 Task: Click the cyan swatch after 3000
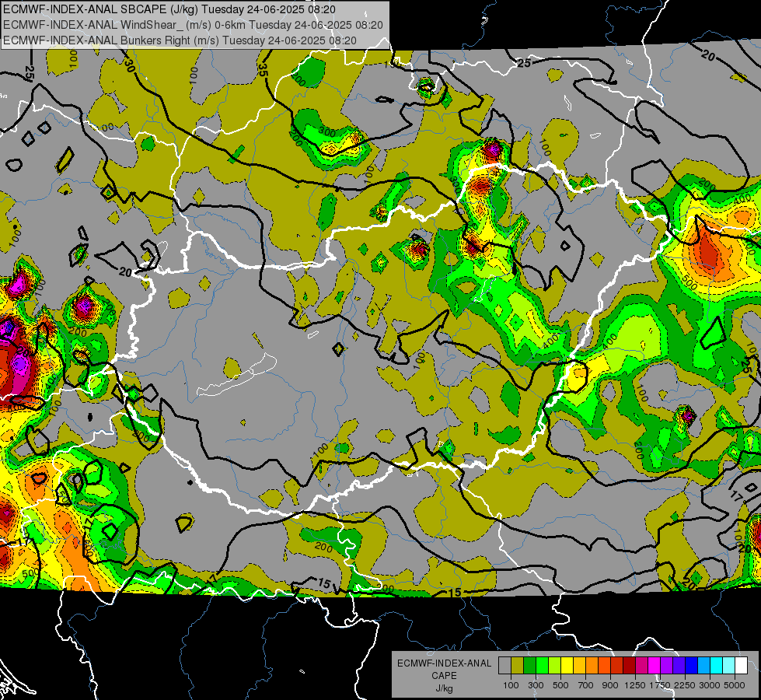point(717,666)
